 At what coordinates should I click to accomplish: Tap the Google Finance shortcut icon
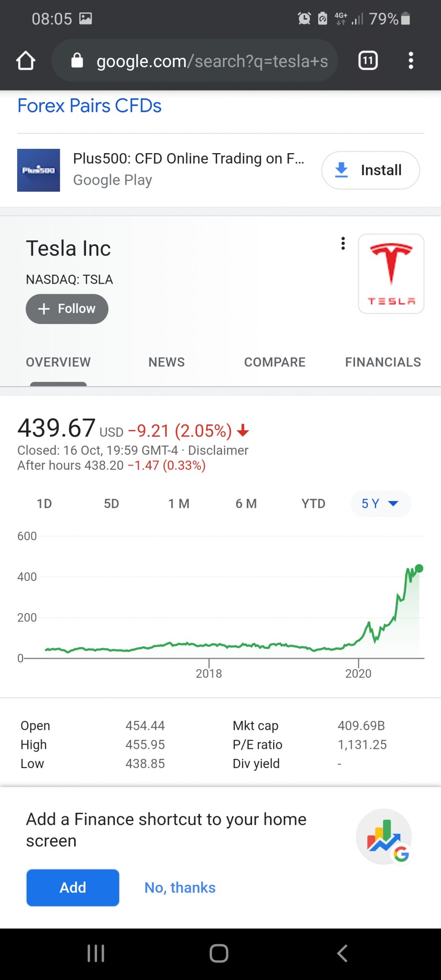[x=384, y=837]
